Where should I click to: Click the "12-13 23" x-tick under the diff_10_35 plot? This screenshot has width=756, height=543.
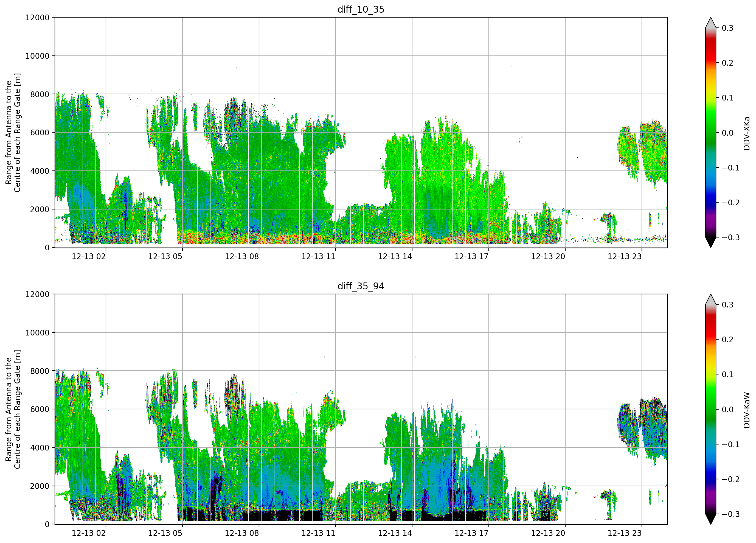pyautogui.click(x=625, y=256)
